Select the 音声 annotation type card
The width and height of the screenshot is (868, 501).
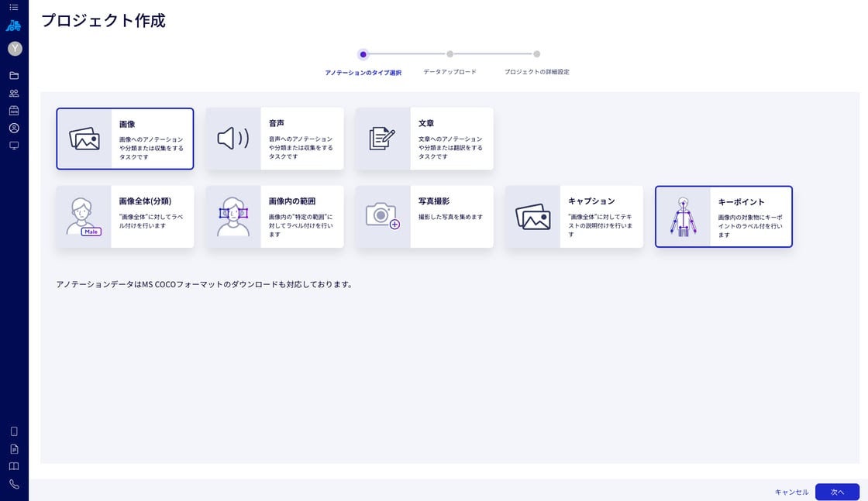[274, 139]
